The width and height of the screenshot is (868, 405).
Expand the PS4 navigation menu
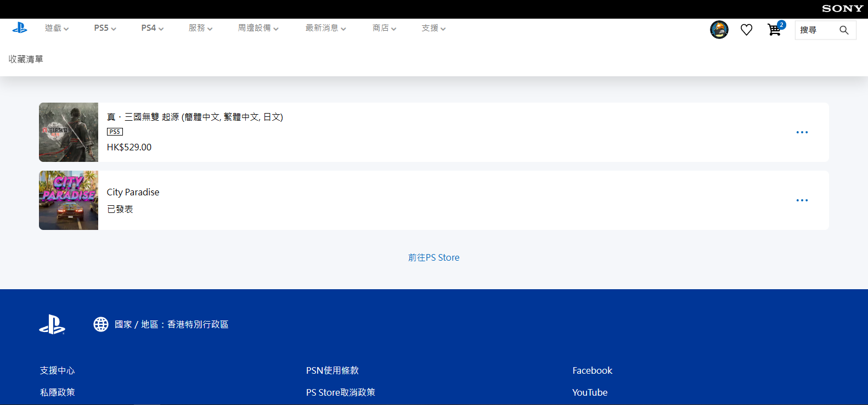(152, 28)
